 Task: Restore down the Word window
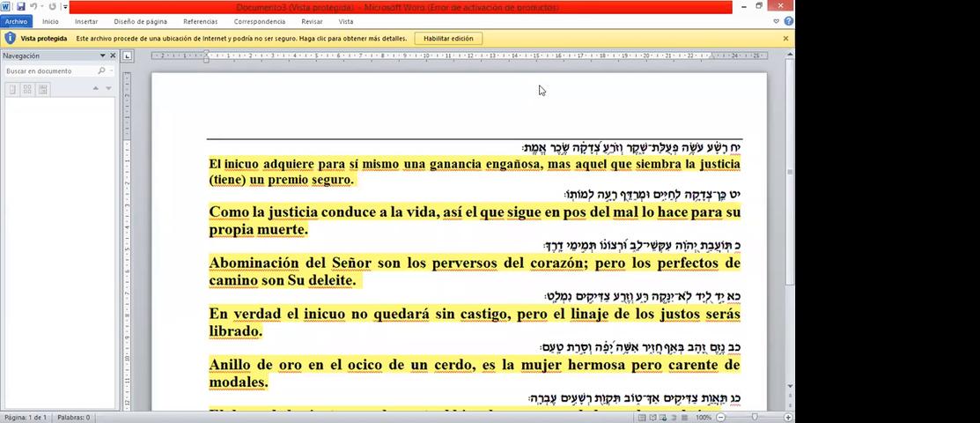tap(759, 5)
